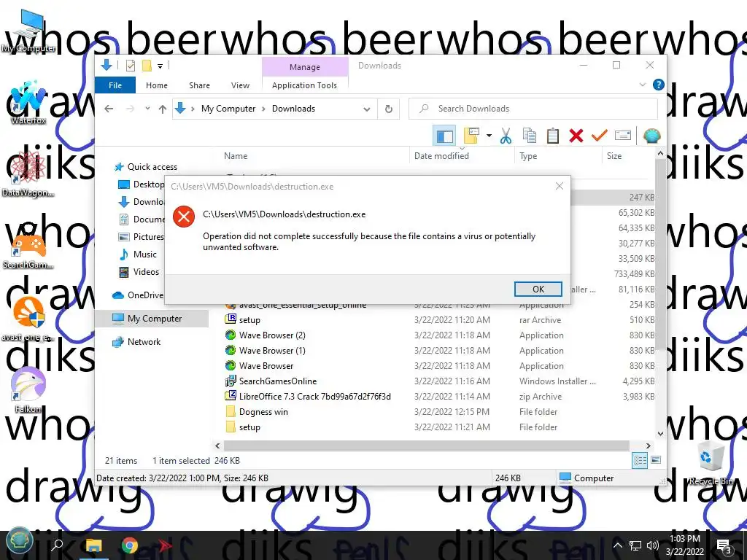Screen dimensions: 747x560
Task: Open recent locations dropdown
Action: coord(147,109)
